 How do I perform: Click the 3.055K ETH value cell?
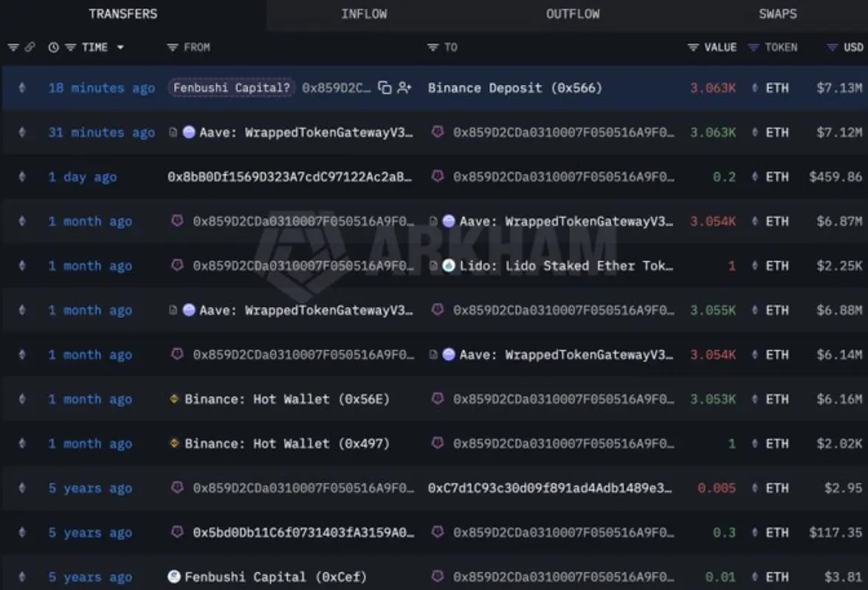(712, 310)
